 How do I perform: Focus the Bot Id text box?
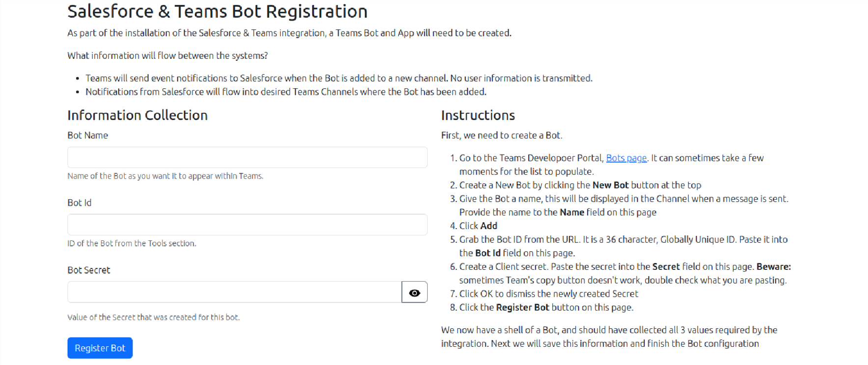247,225
